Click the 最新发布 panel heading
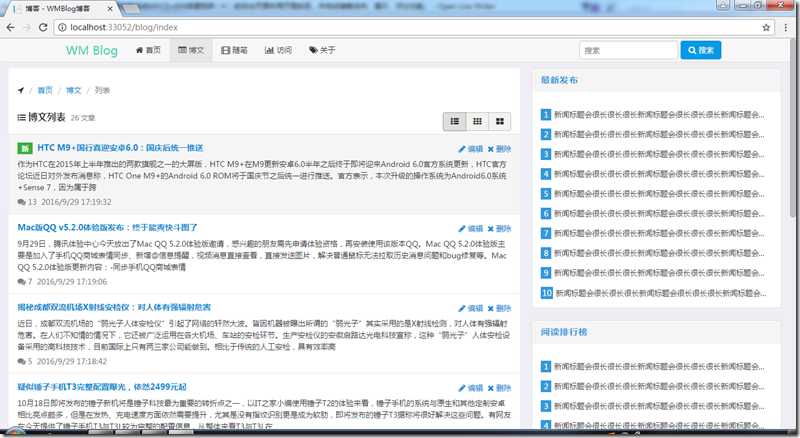This screenshot has height=438, width=800. click(x=559, y=80)
